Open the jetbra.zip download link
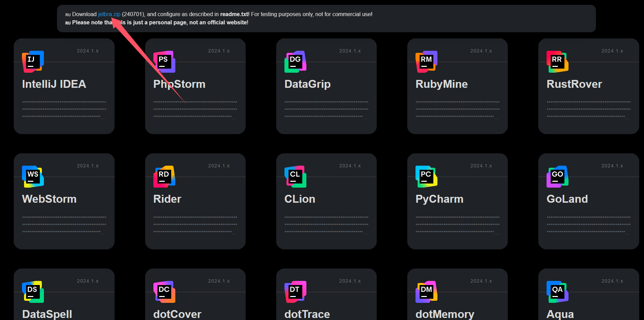 (109, 14)
